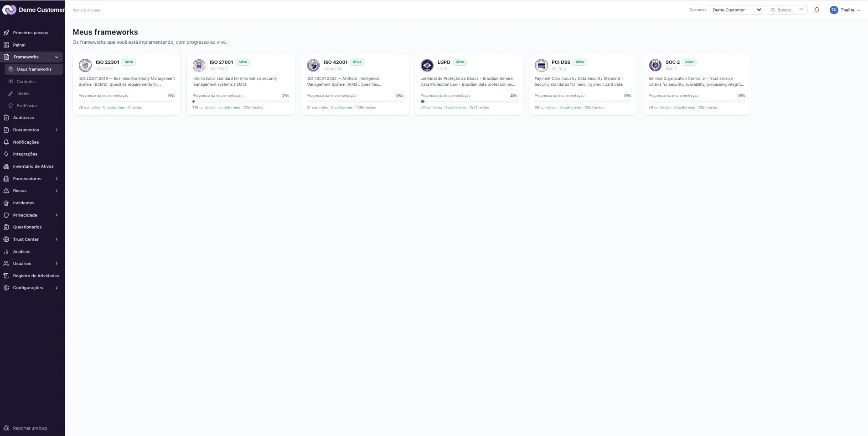This screenshot has height=436, width=868.
Task: Open the Registro de Atividades icon
Action: [x=6, y=276]
